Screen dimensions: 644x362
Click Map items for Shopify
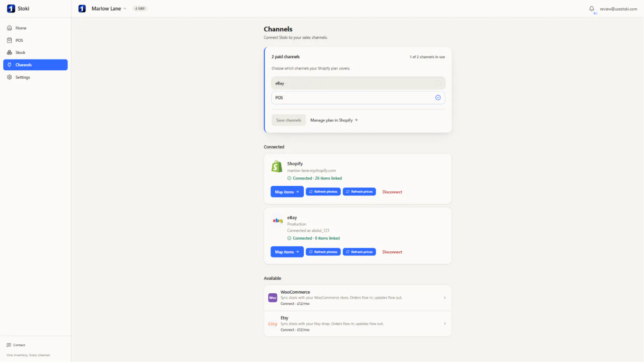point(287,192)
